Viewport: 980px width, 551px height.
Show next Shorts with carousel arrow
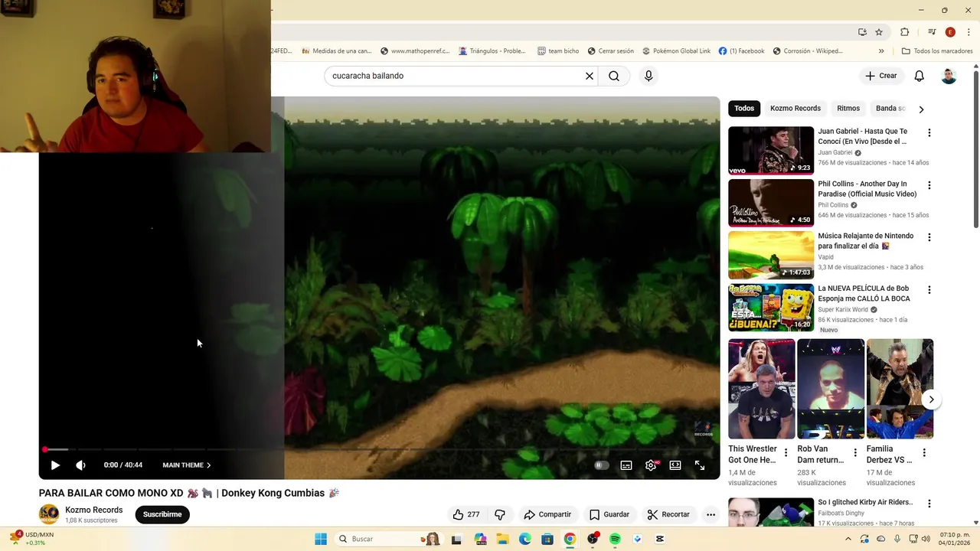931,399
